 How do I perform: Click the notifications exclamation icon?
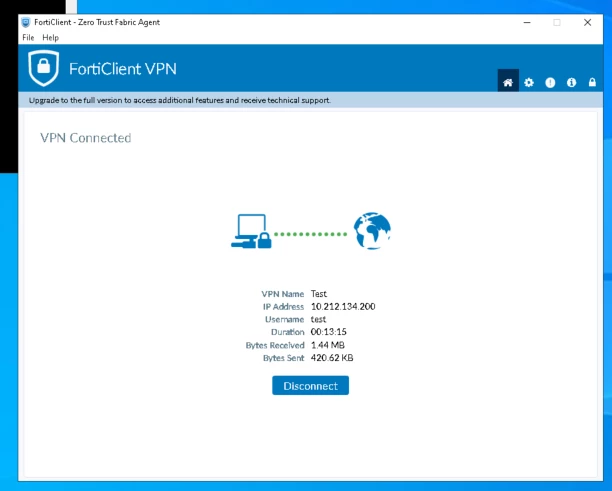(550, 82)
